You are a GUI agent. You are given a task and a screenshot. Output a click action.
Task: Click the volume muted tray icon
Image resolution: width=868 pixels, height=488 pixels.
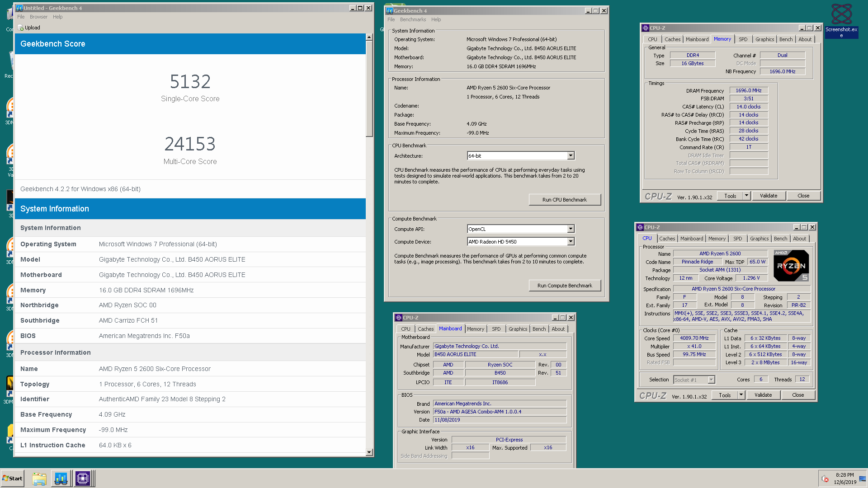click(x=825, y=479)
